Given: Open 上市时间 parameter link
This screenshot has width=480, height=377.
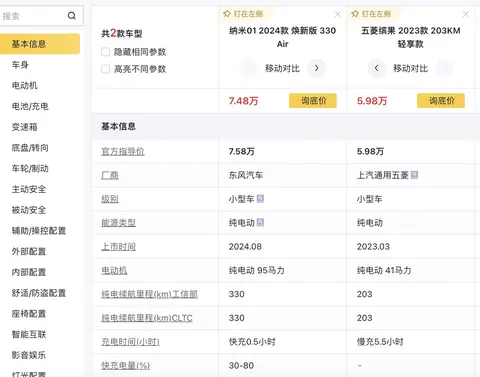Looking at the screenshot, I should tap(118, 247).
